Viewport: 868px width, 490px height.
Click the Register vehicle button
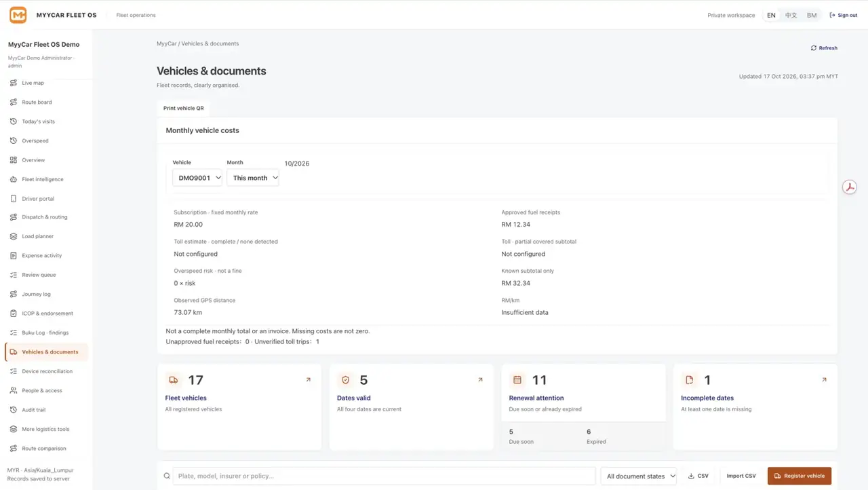pyautogui.click(x=800, y=476)
